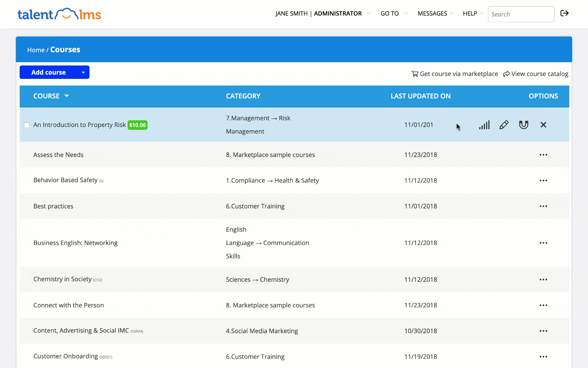Click date 11/19/2018
Viewport: 588px width, 368px height.
421,357
